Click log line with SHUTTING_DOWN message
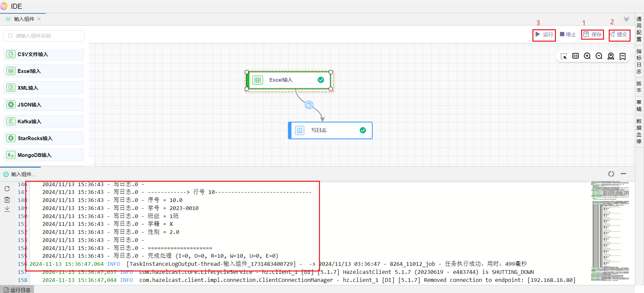 click(x=288, y=272)
